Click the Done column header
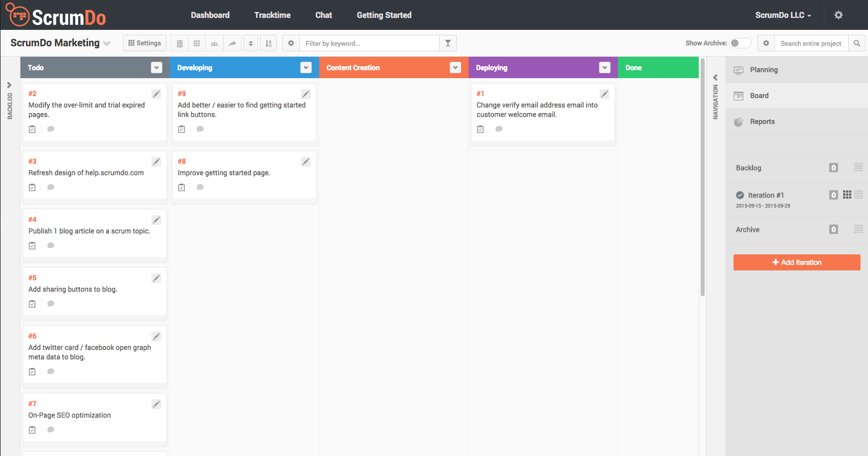Screen dimensions: 868x456 coord(658,68)
